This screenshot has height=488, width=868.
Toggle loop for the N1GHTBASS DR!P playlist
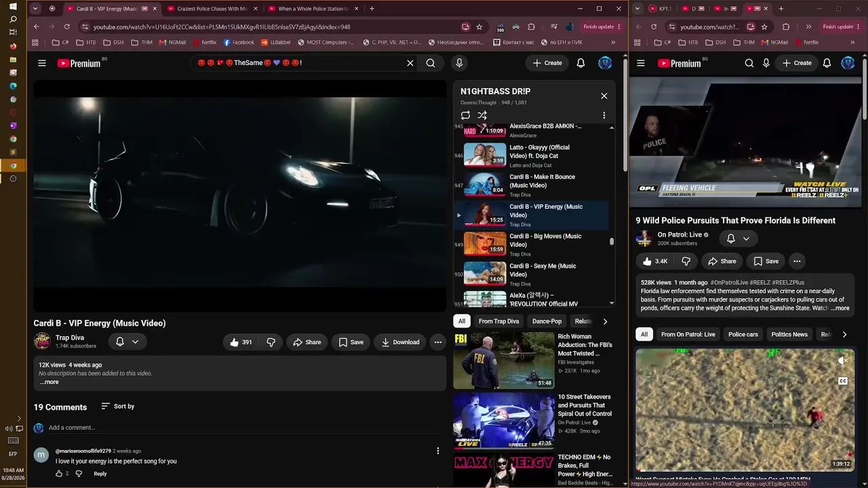click(465, 115)
